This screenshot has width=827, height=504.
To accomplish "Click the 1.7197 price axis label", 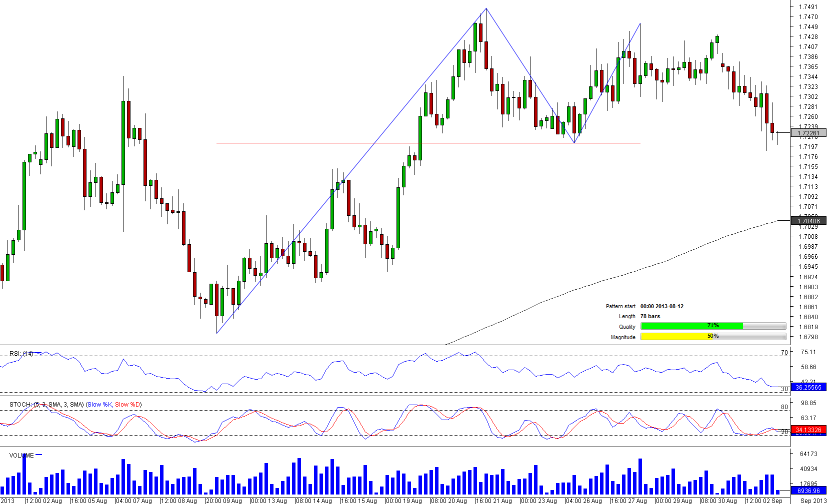I will (808, 147).
